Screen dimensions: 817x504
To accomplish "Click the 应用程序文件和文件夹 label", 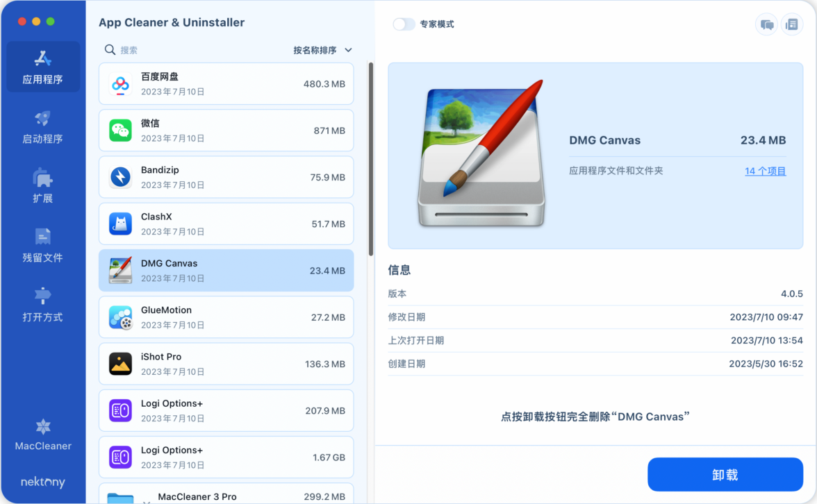I will pyautogui.click(x=616, y=171).
